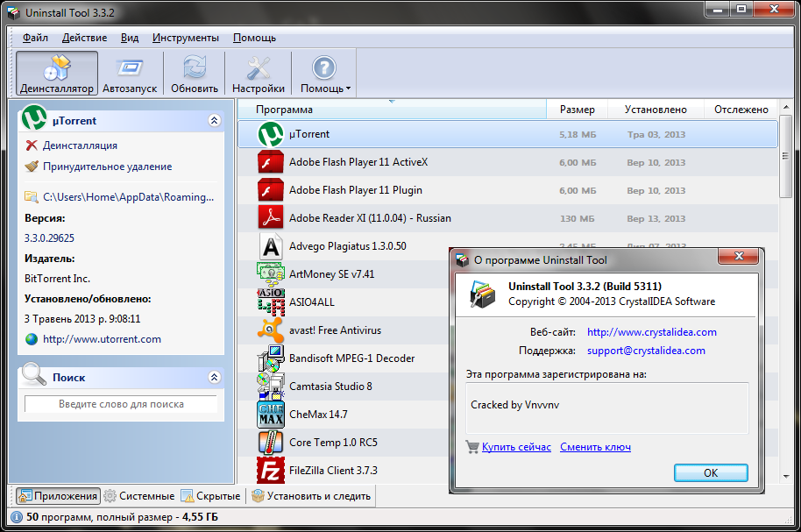This screenshot has width=801, height=532.
Task: Switch to Приложения tab
Action: click(x=58, y=496)
